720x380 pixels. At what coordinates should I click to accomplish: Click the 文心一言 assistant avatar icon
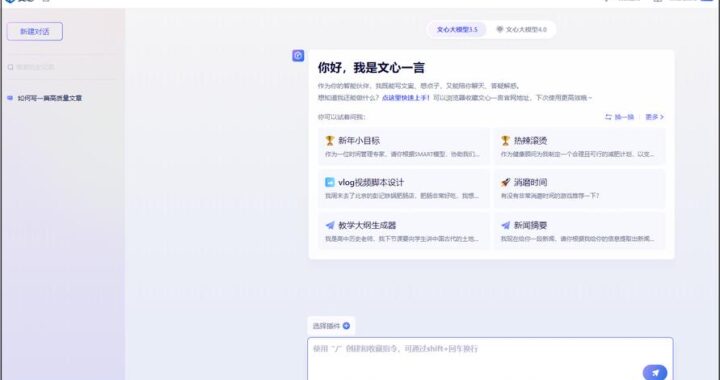(298, 56)
